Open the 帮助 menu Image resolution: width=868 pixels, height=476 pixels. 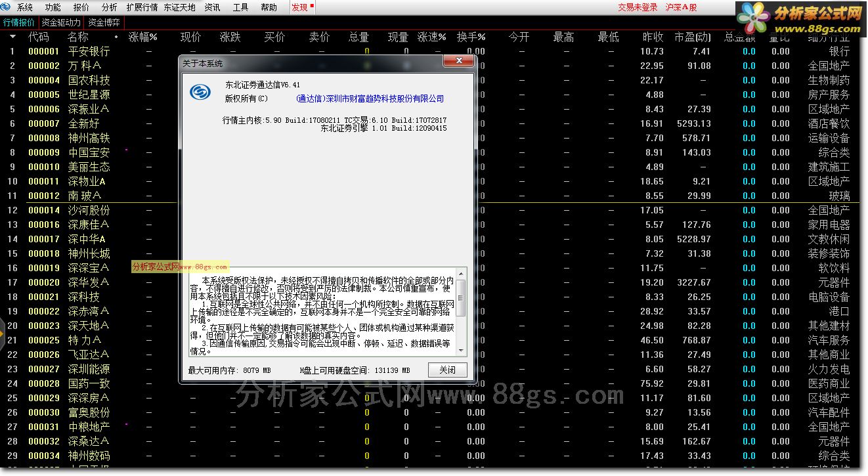click(x=269, y=8)
